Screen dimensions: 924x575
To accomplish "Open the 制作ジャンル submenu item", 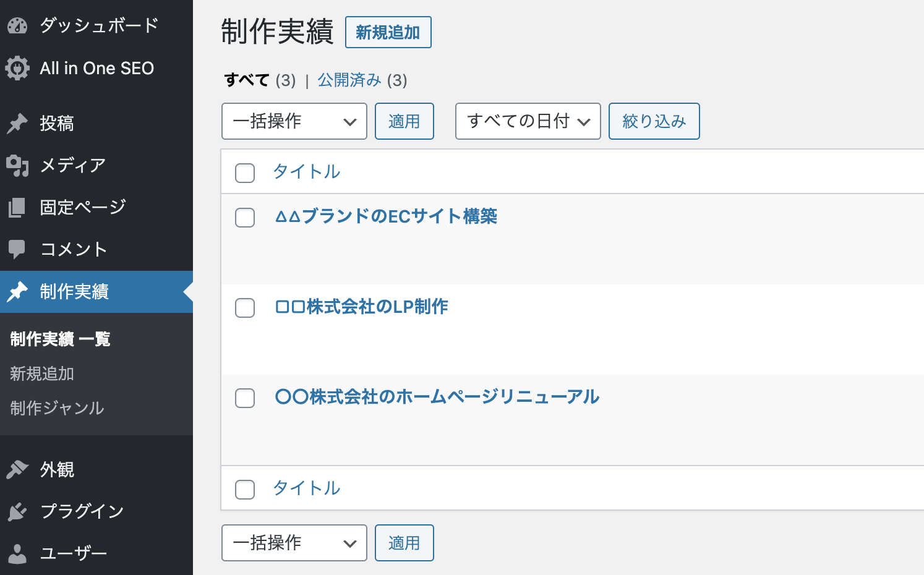I will pos(57,408).
